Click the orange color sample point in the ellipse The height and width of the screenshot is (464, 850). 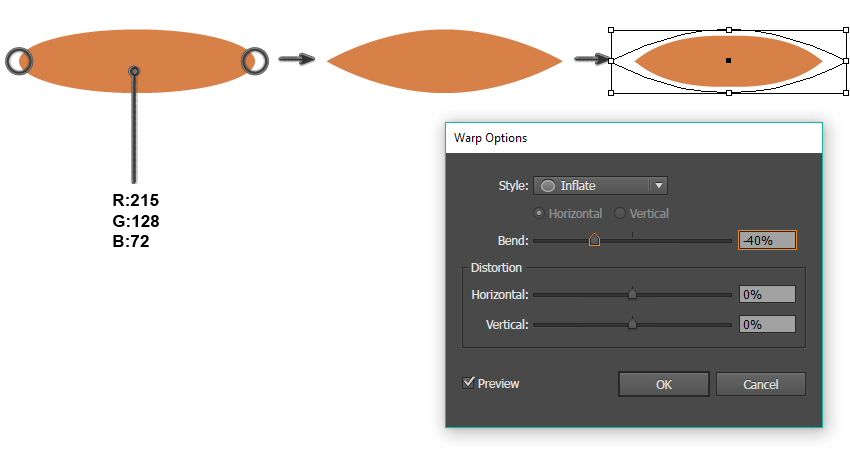tap(134, 71)
